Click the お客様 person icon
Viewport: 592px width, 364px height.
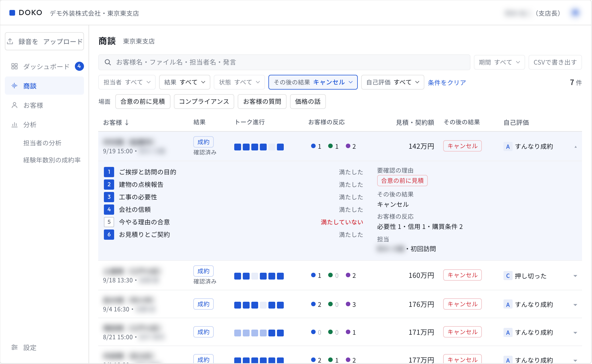[x=15, y=105]
